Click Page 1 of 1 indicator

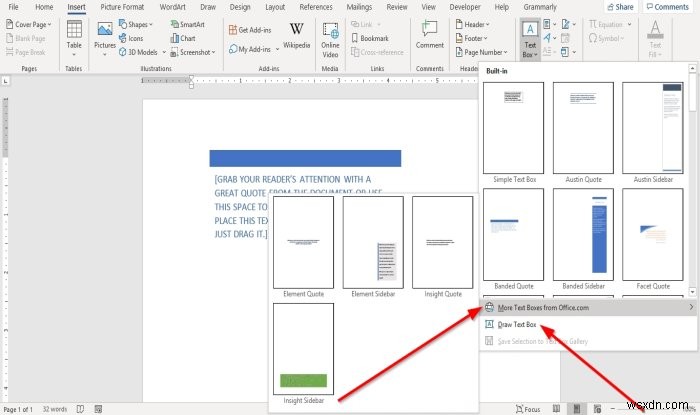[x=18, y=409]
